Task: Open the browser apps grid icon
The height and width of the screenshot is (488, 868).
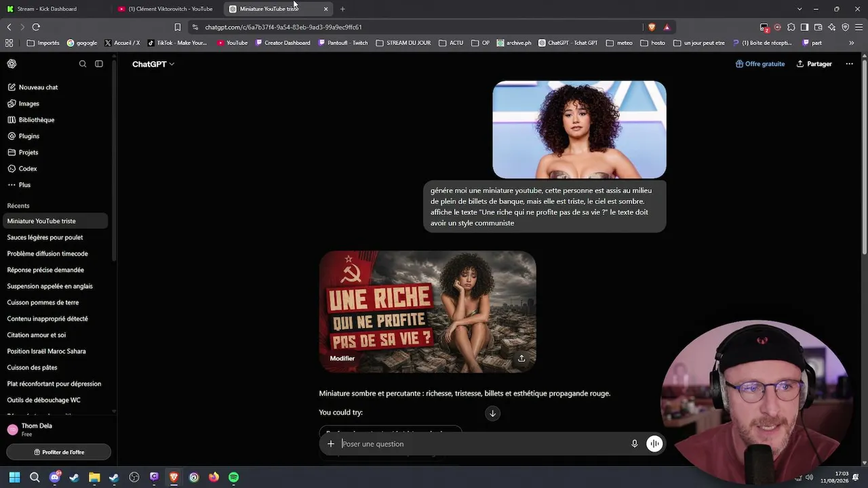Action: pyautogui.click(x=9, y=43)
